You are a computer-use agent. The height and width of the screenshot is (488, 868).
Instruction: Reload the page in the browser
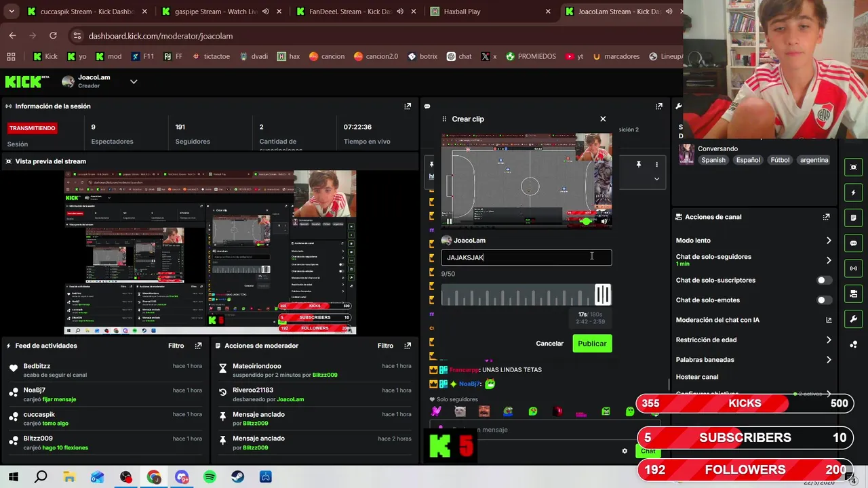(53, 35)
